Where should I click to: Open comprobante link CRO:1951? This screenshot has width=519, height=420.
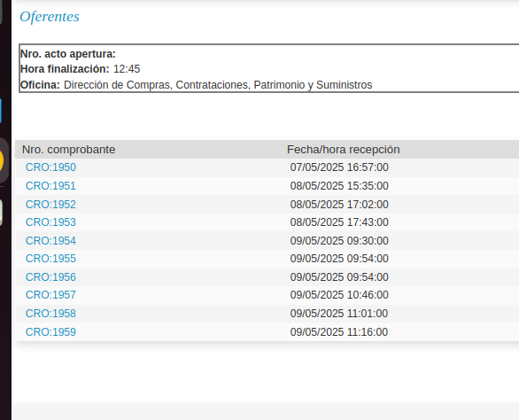(50, 186)
